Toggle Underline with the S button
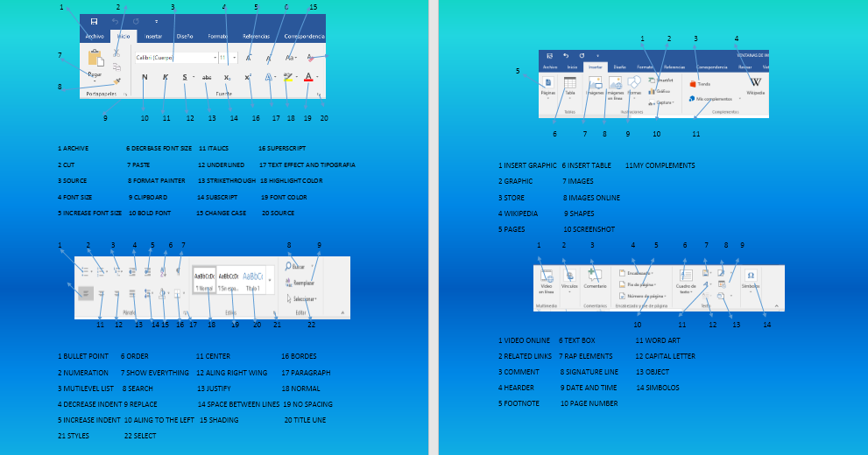The width and height of the screenshot is (868, 455). click(185, 77)
